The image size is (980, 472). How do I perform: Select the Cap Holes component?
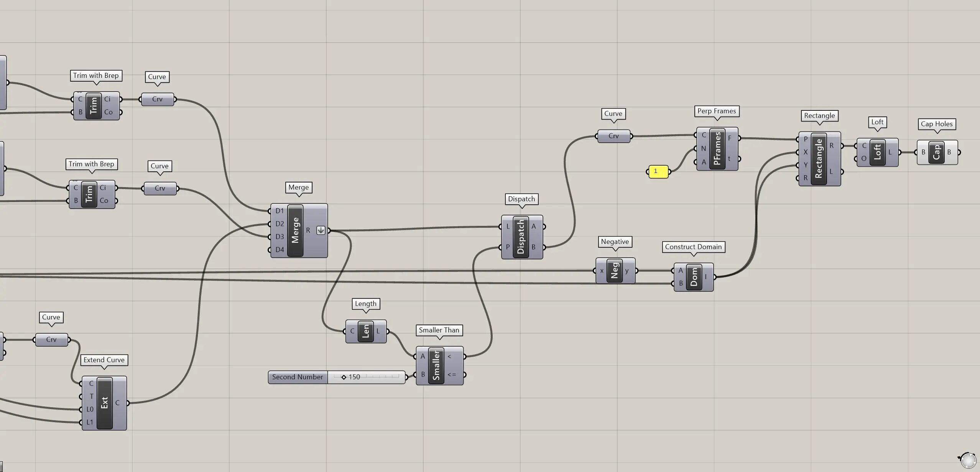pyautogui.click(x=936, y=152)
